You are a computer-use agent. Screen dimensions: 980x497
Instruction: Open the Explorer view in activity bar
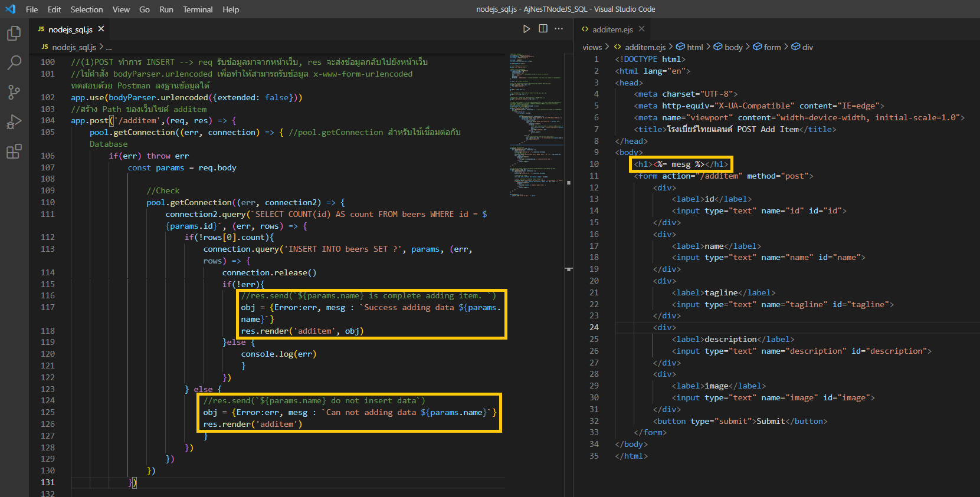[x=14, y=34]
